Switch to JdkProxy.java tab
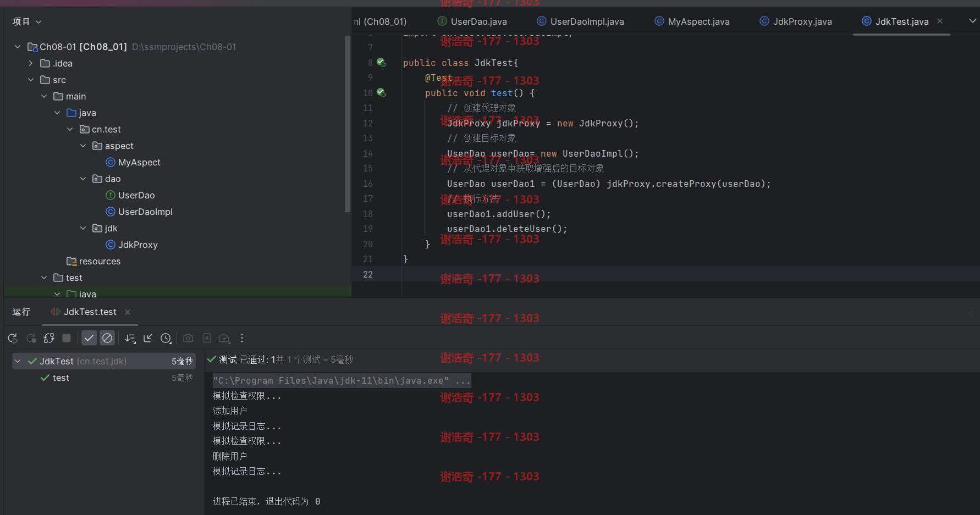Screen dimensions: 980x515 [x=796, y=21]
